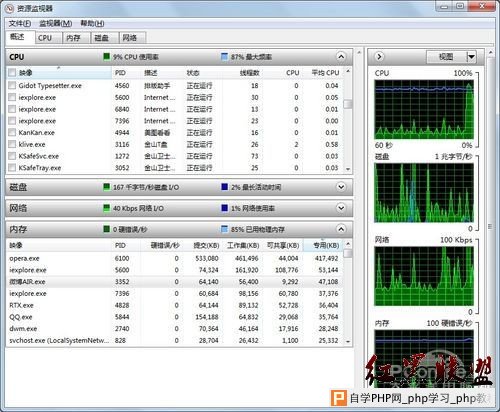Viewport: 500px width, 412px height.
Task: Check Gidot Typesetter.exe process checkbox
Action: pos(12,85)
